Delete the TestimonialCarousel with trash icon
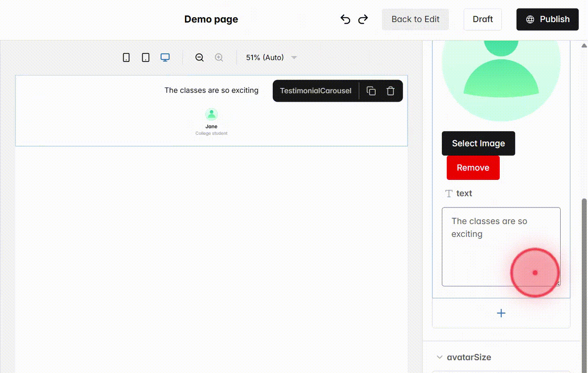 point(390,91)
